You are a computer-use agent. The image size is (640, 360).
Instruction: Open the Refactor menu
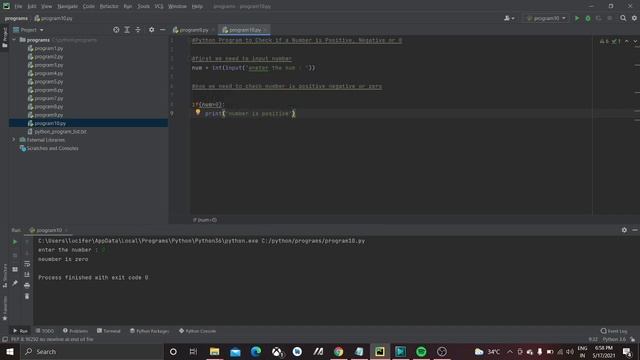pyautogui.click(x=109, y=6)
